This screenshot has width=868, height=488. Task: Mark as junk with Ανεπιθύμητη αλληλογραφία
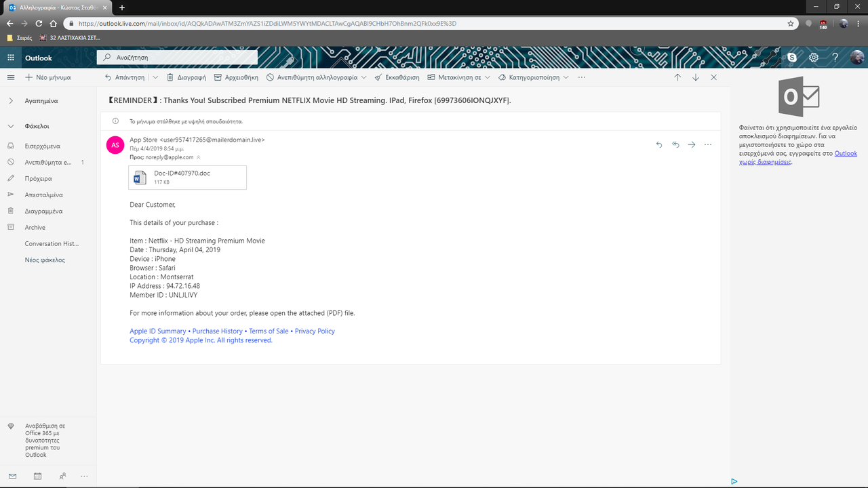[312, 77]
